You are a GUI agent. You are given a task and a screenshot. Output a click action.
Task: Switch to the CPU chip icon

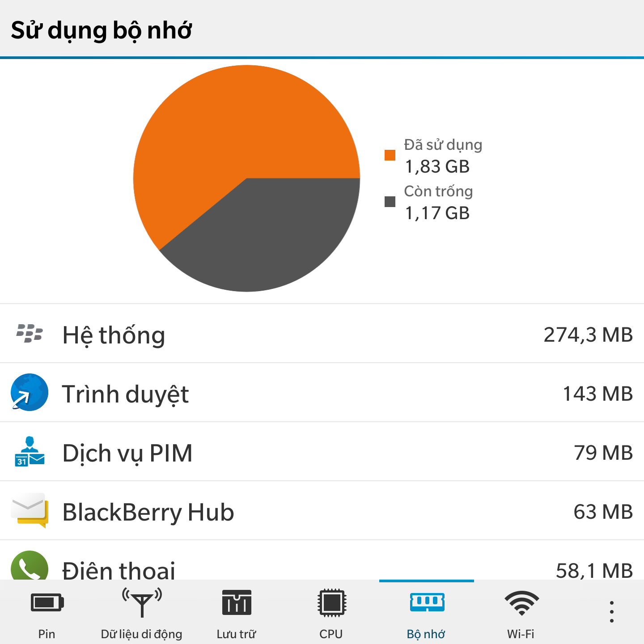point(331,602)
